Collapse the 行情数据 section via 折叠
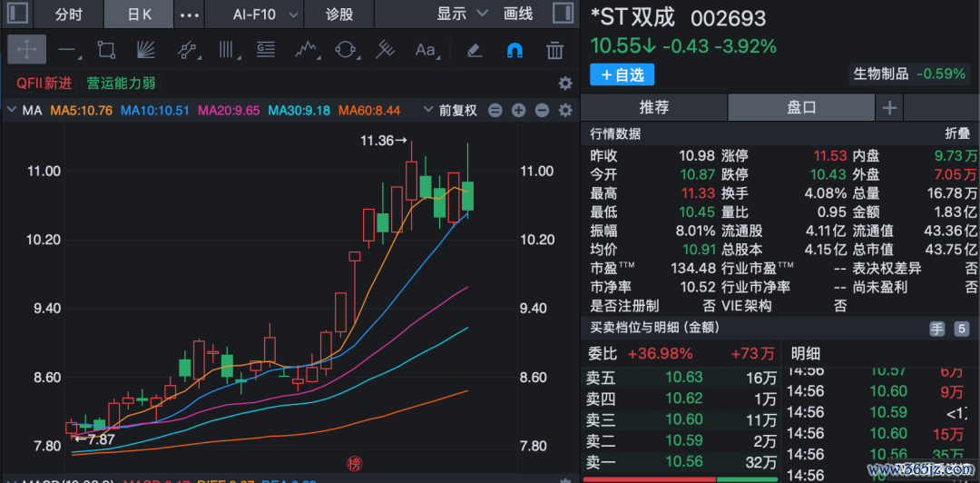The image size is (980, 483). (x=957, y=133)
